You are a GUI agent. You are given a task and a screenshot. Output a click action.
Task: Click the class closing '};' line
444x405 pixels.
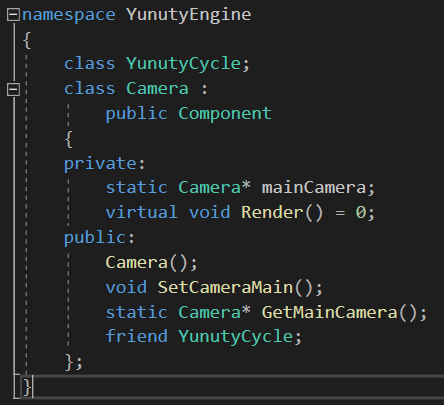[x=74, y=362]
